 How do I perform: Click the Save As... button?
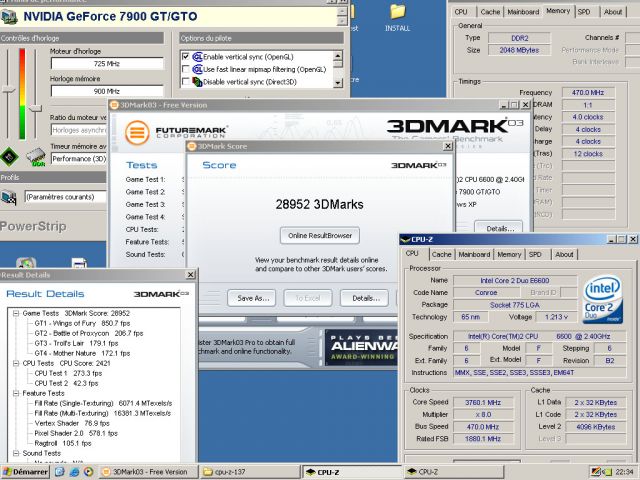pos(253,298)
